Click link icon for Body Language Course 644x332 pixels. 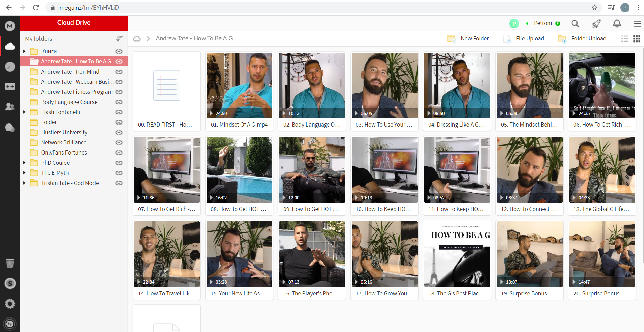119,102
